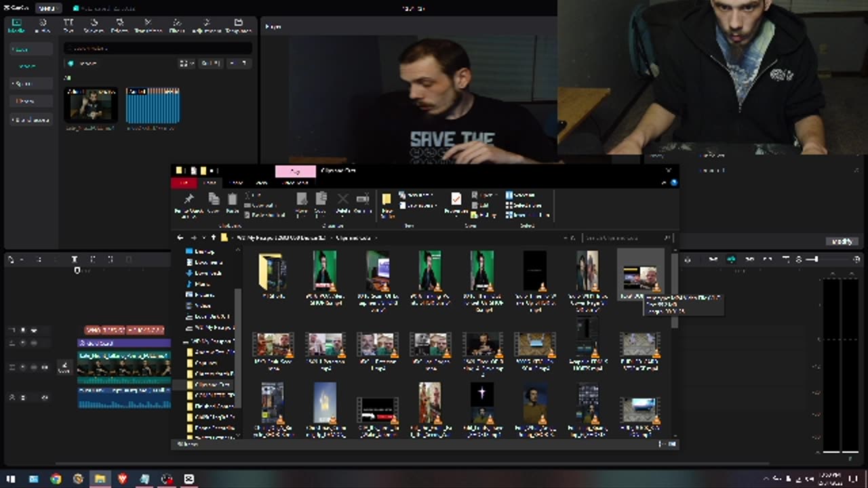Open the New item dropdown
This screenshot has width=868, height=488.
(416, 195)
